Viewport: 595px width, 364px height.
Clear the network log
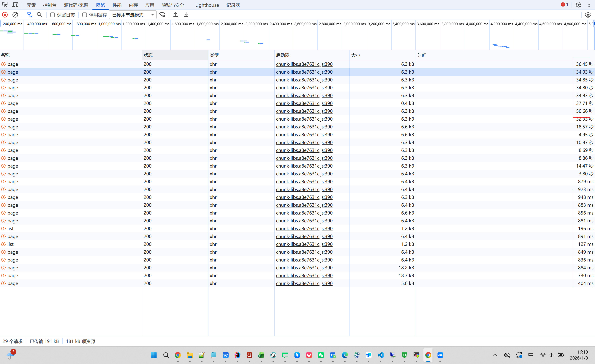[15, 15]
